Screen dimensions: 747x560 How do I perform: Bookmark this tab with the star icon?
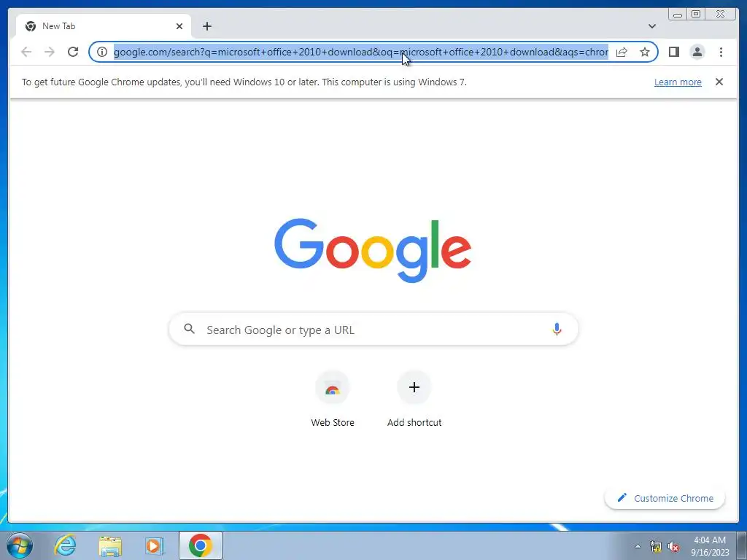645,52
